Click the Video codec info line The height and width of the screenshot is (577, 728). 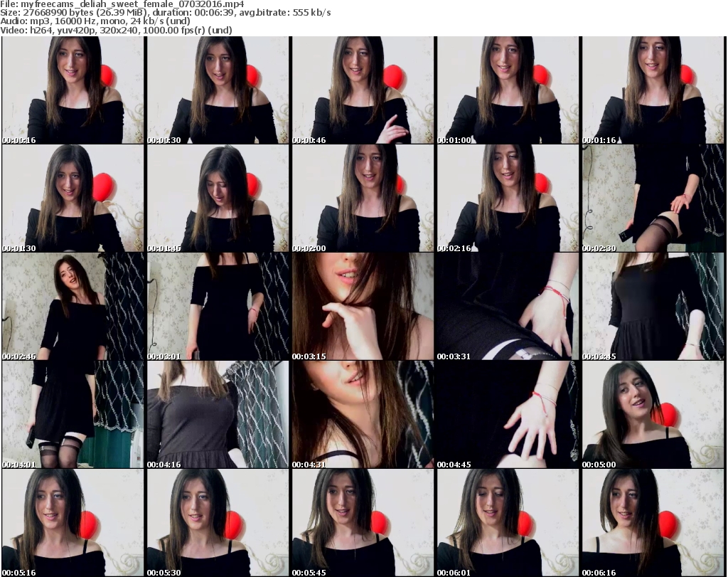click(x=127, y=31)
